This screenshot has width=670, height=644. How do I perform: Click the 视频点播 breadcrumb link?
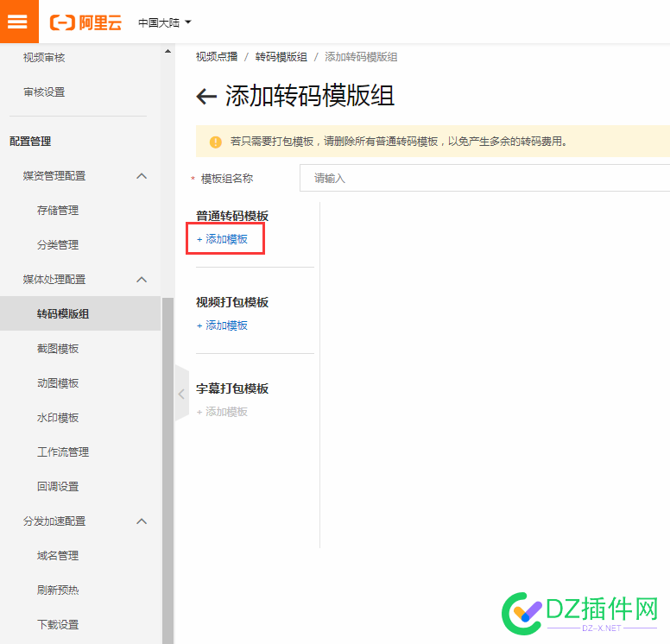tap(217, 57)
